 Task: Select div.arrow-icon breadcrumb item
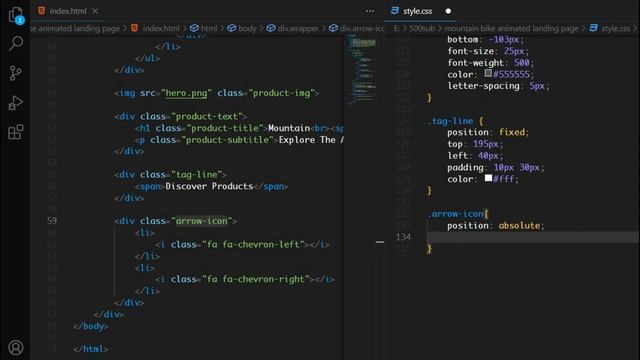[x=362, y=28]
